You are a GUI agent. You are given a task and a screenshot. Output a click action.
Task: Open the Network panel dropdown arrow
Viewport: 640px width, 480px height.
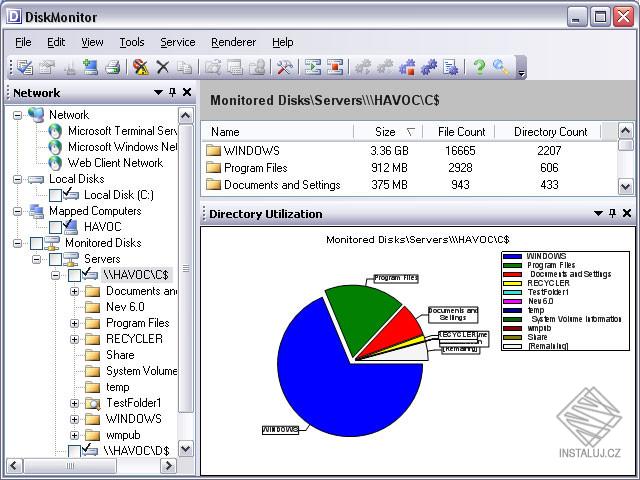pyautogui.click(x=158, y=92)
